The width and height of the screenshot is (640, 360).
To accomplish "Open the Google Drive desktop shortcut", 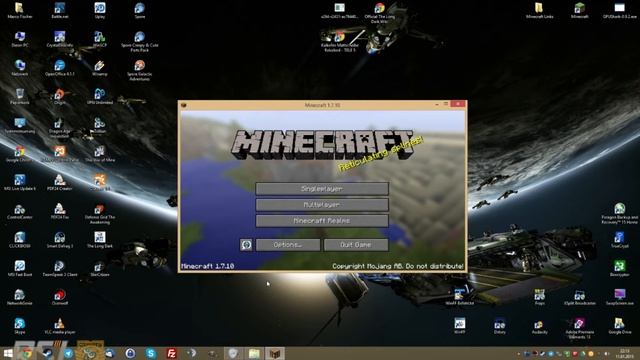I will pyautogui.click(x=620, y=326).
